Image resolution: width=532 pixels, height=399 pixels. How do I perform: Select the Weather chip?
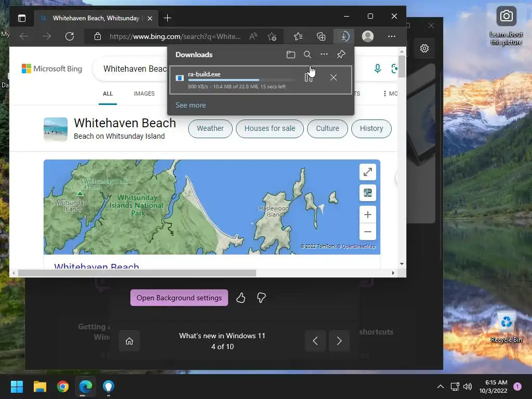(210, 129)
